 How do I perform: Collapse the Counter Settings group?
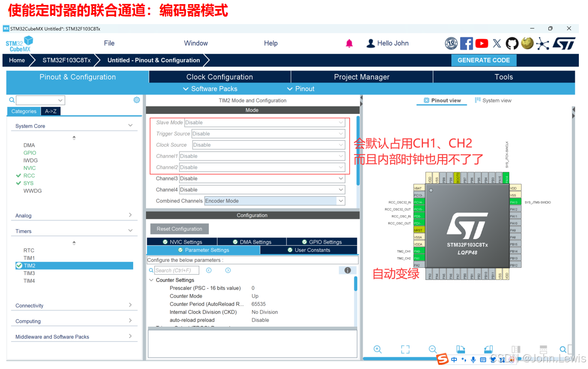click(x=151, y=280)
